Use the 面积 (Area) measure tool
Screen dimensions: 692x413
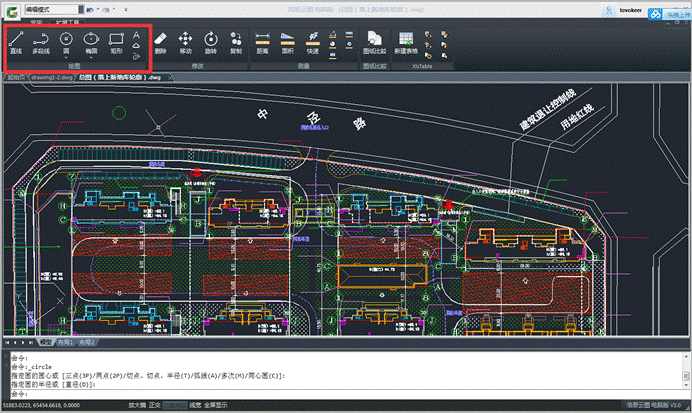(288, 41)
